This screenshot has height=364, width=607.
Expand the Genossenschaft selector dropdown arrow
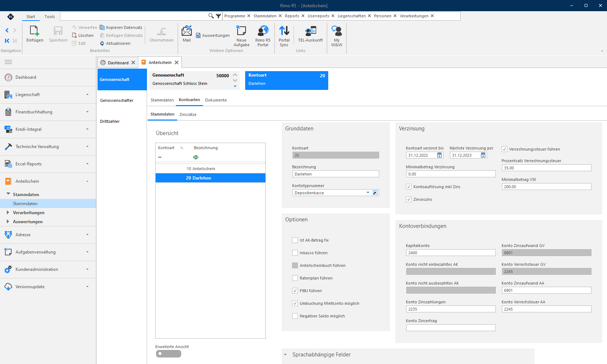(235, 86)
